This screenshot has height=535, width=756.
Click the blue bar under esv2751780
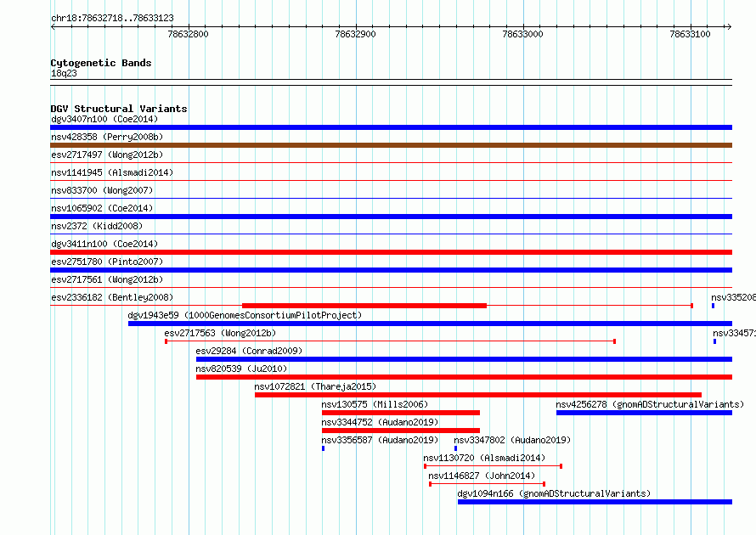(x=391, y=270)
